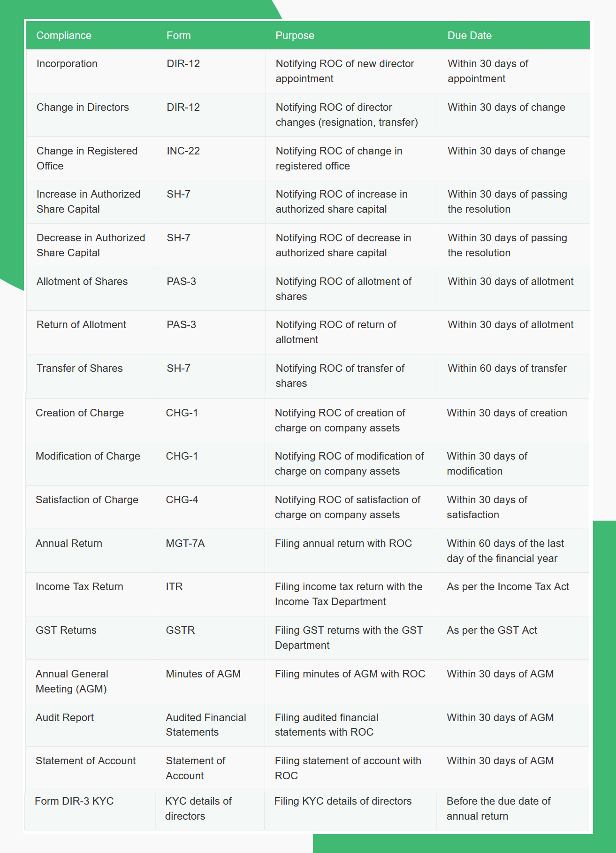Click the Compliance column header
The height and width of the screenshot is (853, 616).
64,36
